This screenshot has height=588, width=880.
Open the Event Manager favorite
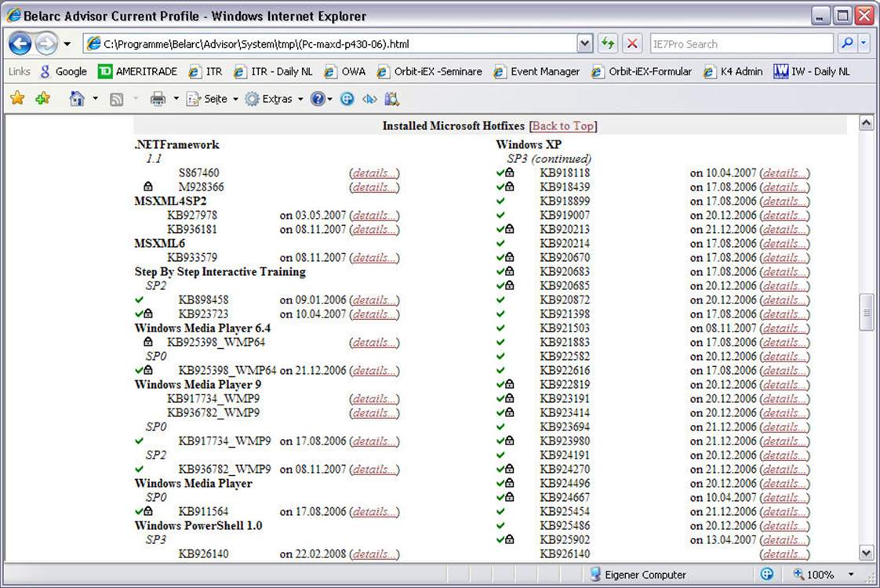536,72
